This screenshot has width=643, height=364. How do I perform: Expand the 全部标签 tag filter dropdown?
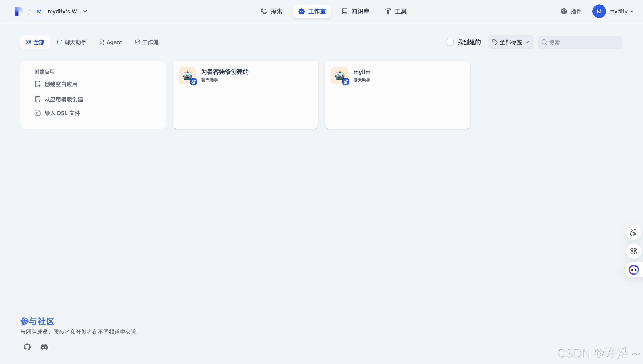[x=511, y=42]
